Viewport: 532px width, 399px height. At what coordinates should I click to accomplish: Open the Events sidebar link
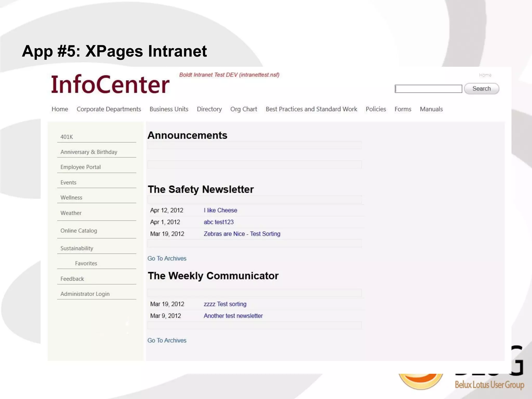point(68,182)
